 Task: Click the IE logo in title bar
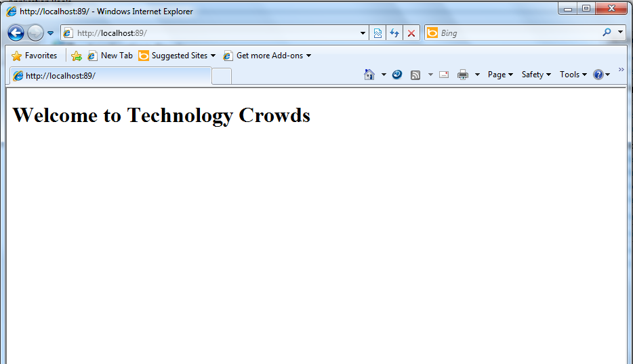click(x=12, y=12)
